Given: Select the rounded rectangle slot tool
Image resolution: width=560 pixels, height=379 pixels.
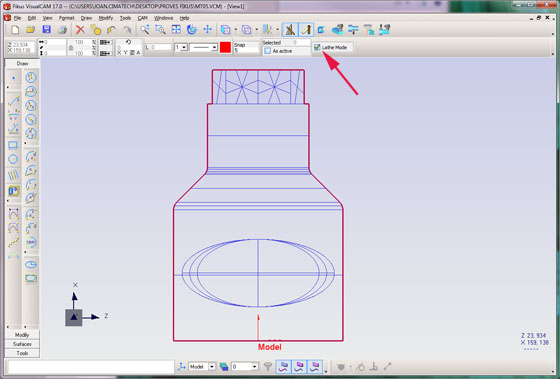Looking at the screenshot, I should pyautogui.click(x=31, y=278).
